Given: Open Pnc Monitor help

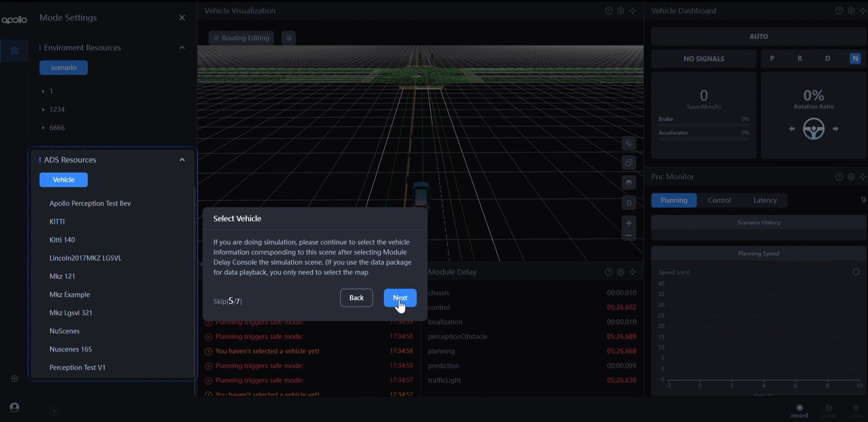Looking at the screenshot, I should click(839, 177).
